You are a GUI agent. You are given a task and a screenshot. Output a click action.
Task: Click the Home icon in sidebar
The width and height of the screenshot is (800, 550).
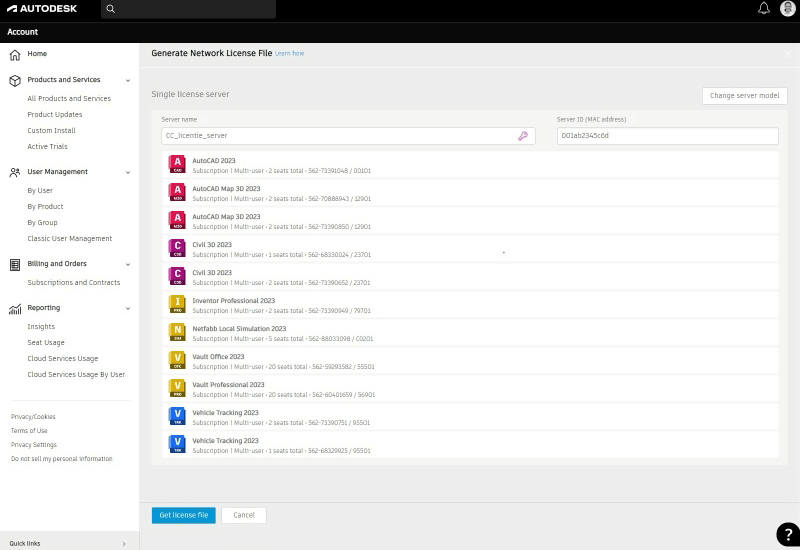coord(15,54)
